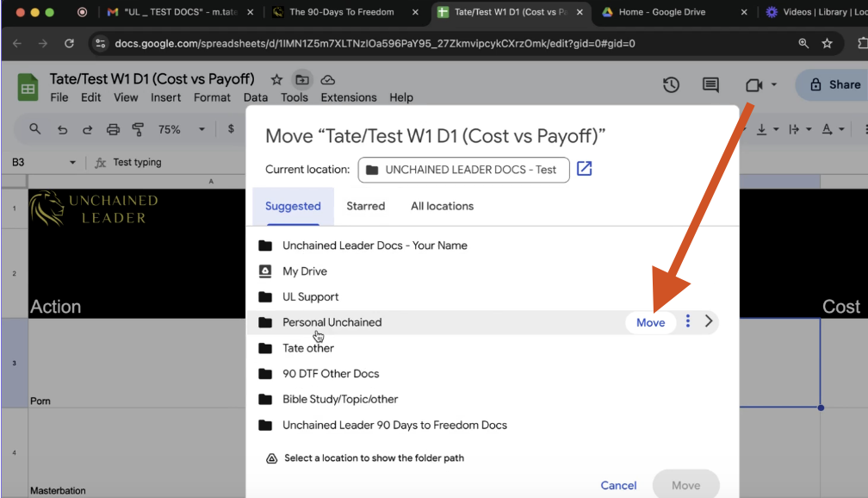Screen dimensions: 868x498
Task: Open the View menu
Action: [126, 97]
